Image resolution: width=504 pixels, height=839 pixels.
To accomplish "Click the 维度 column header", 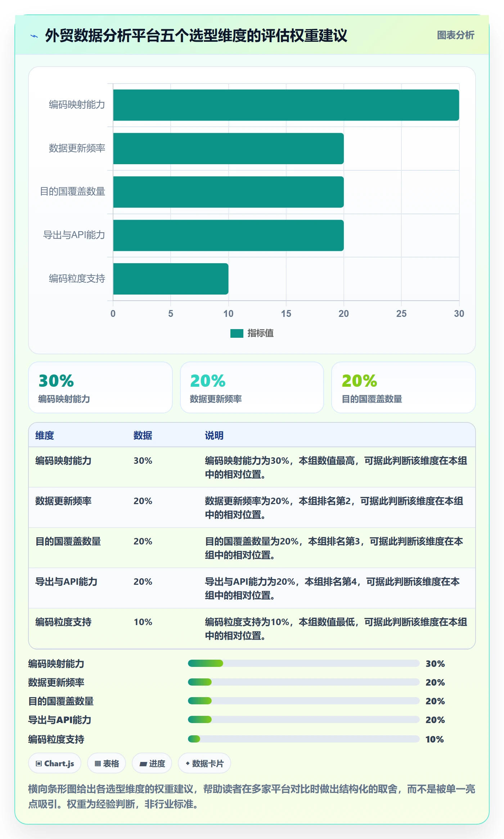I will coord(45,435).
